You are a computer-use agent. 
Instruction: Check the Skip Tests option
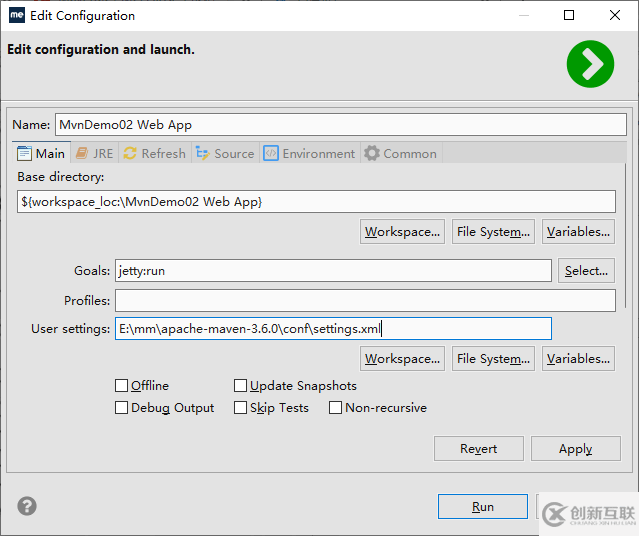point(241,407)
